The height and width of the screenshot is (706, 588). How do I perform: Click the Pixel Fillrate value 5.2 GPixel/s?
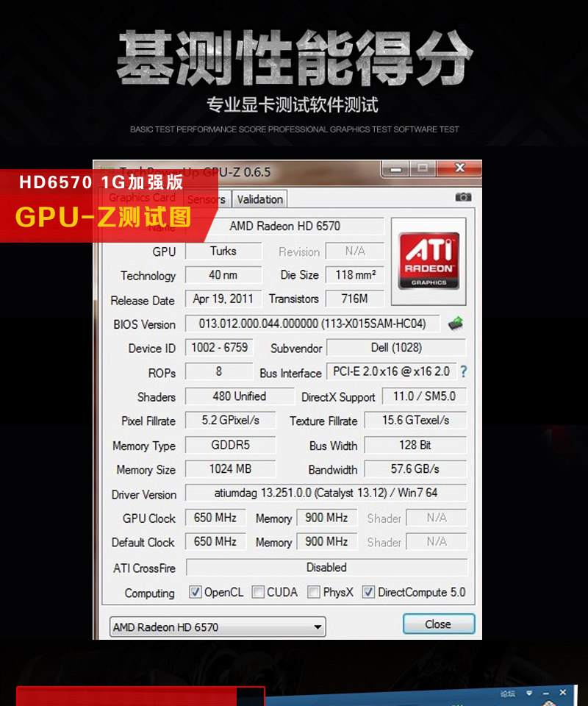coord(231,420)
